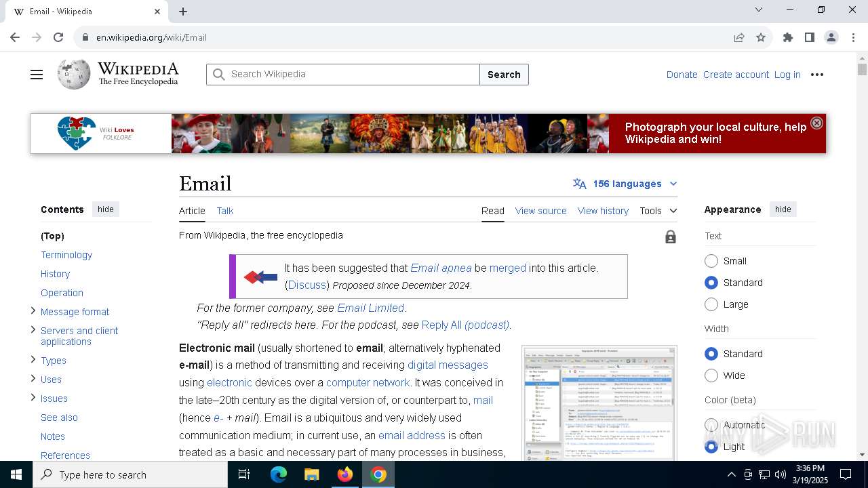
Task: Click the page protection padlock icon
Action: [x=671, y=237]
